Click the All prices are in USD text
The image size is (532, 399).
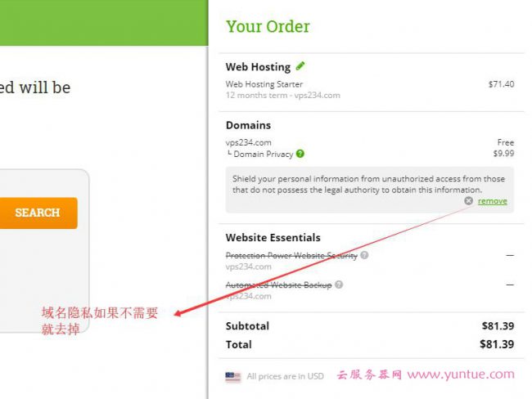coord(285,376)
